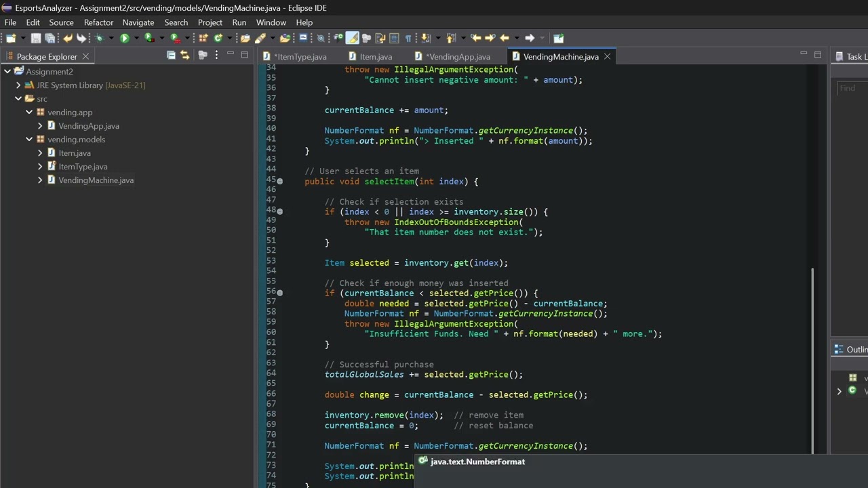868x488 pixels.
Task: Switch to the Item.java editor tab
Action: [370, 56]
